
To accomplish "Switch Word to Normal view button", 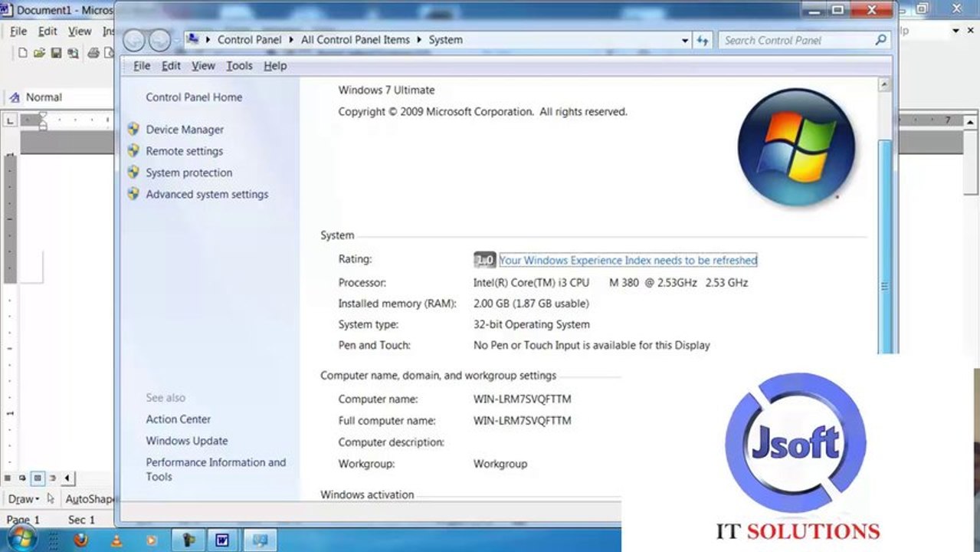I will click(x=8, y=478).
